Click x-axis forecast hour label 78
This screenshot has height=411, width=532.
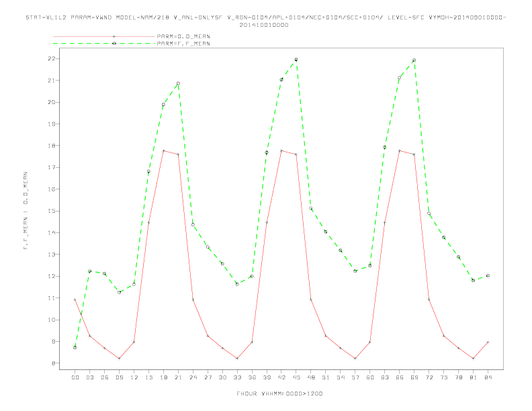(458, 377)
